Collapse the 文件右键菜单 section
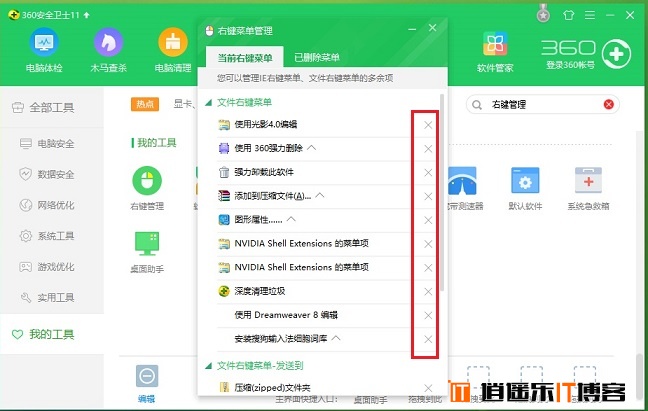Image resolution: width=648 pixels, height=411 pixels. 209,102
